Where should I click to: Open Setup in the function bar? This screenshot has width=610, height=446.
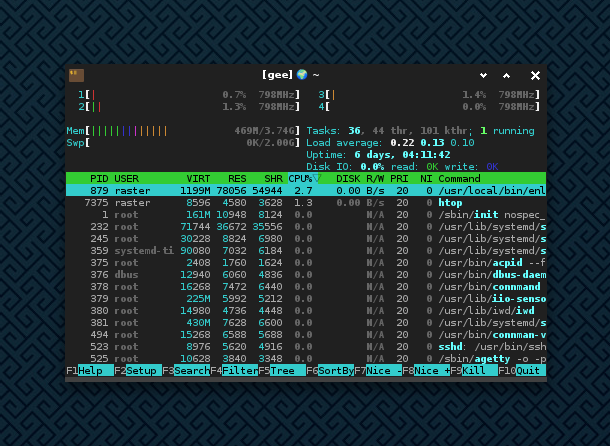[144, 370]
